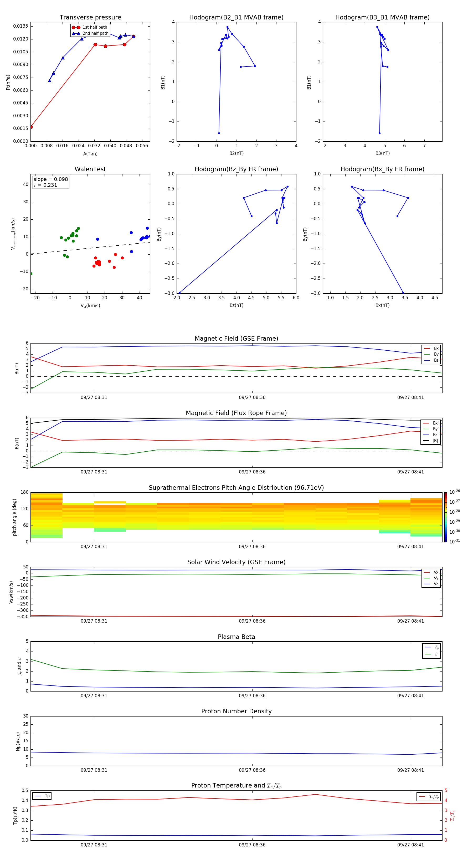The width and height of the screenshot is (473, 868).
Task: Click the "0.0135" tick on Transverse pressure axis
Action: coord(21,26)
